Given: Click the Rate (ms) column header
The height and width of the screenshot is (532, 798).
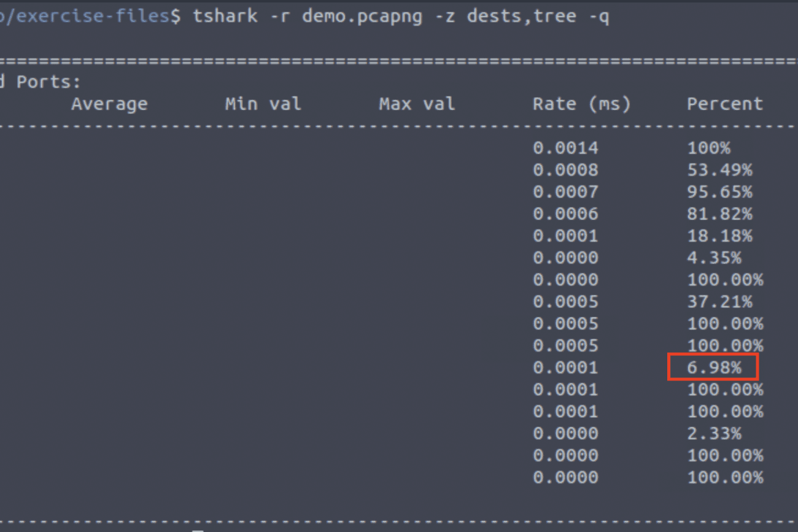Looking at the screenshot, I should (x=582, y=104).
